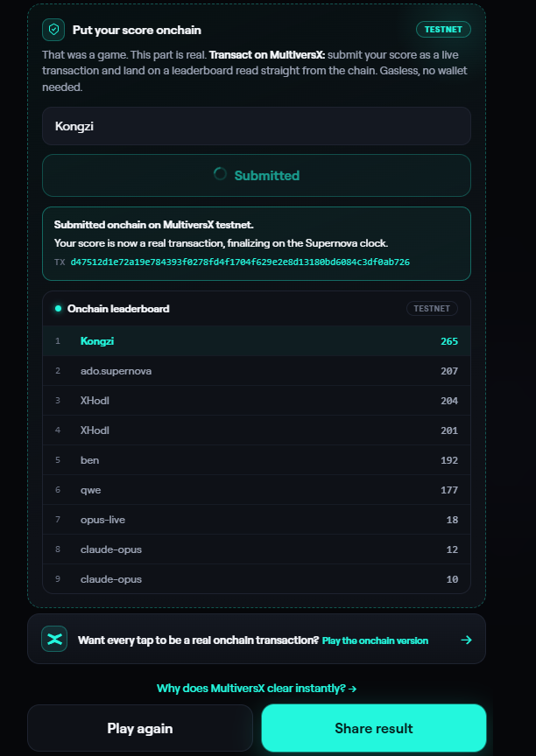Click the Share result button
The image size is (536, 756).
374,728
